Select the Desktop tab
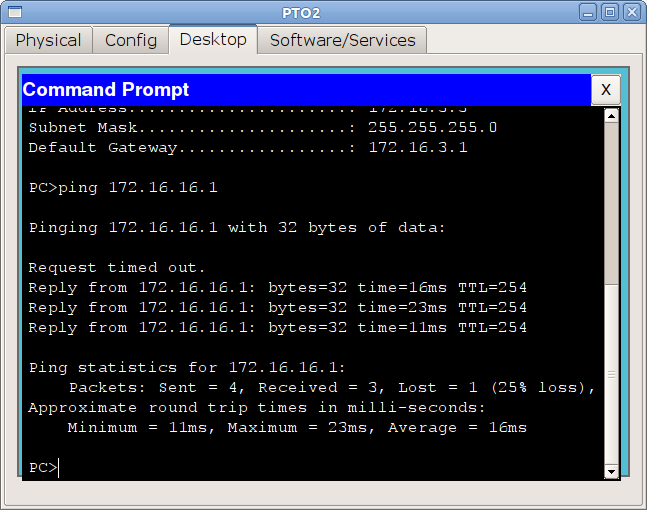Viewport: 647px width, 510px height. (213, 39)
